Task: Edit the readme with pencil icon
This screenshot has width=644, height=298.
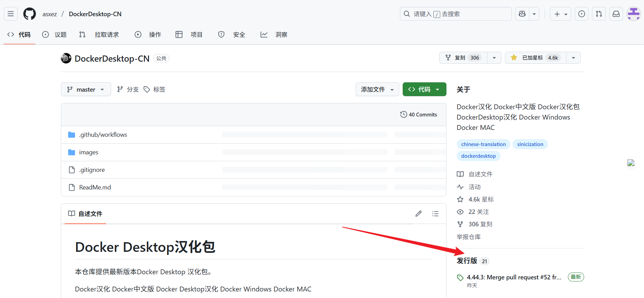Action: [419, 214]
